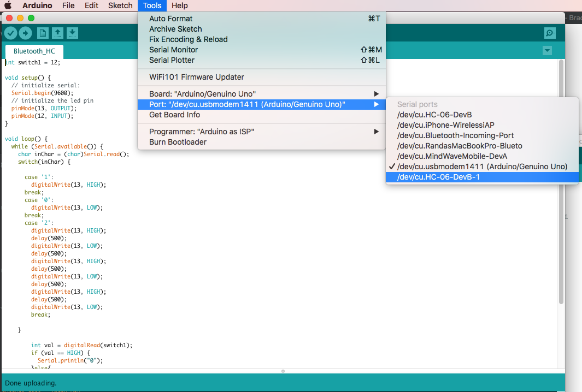582x392 pixels.
Task: Open Serial Monitor from Tools menu
Action: click(261, 50)
